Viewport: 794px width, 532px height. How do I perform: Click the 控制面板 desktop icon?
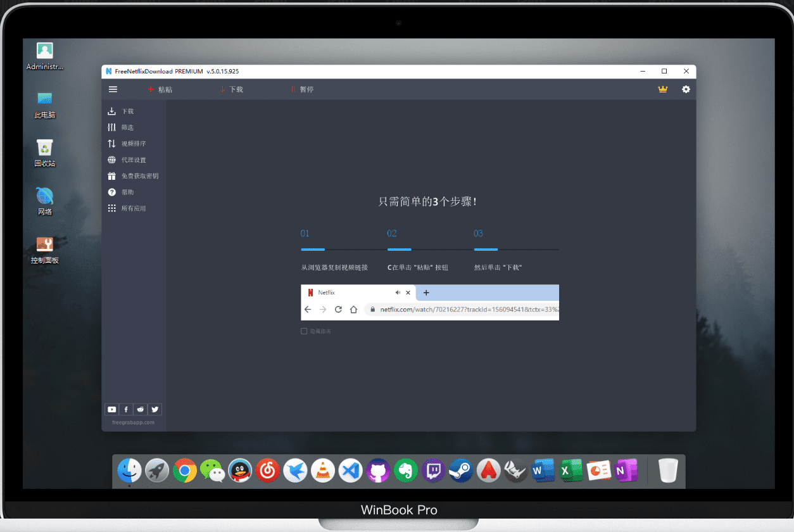[45, 250]
